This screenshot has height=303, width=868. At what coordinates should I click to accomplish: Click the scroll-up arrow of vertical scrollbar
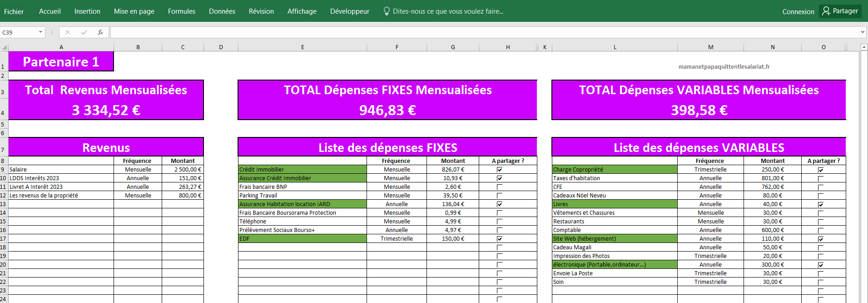864,47
